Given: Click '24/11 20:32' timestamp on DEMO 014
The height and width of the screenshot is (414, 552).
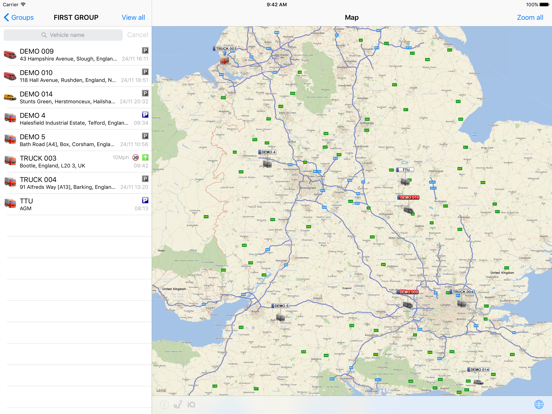Looking at the screenshot, I should point(134,101).
